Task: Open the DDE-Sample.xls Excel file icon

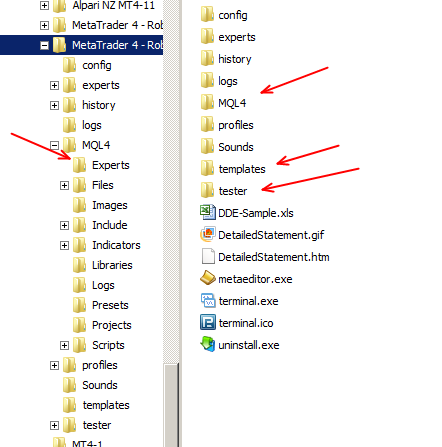Action: coord(208,212)
